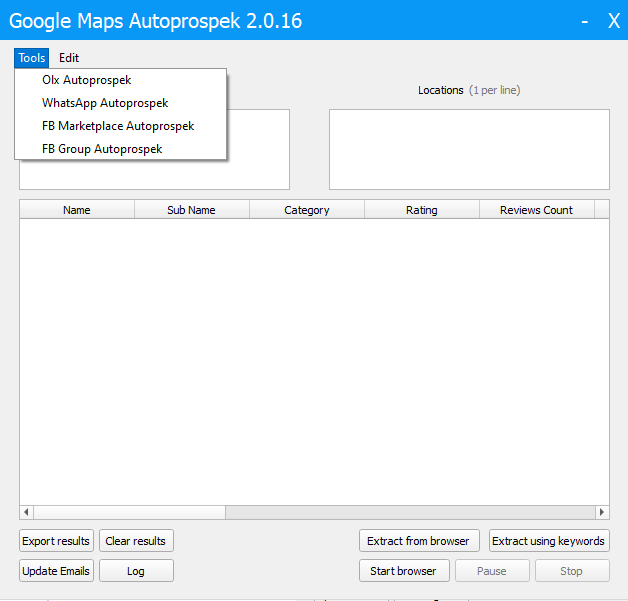Image resolution: width=628 pixels, height=601 pixels.
Task: Pick FB Group Autoprospek option
Action: tap(120, 149)
